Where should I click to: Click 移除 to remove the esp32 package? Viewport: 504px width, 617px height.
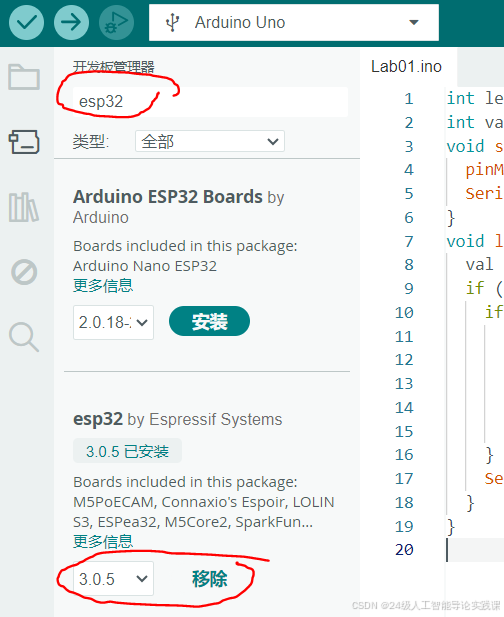pyautogui.click(x=209, y=579)
